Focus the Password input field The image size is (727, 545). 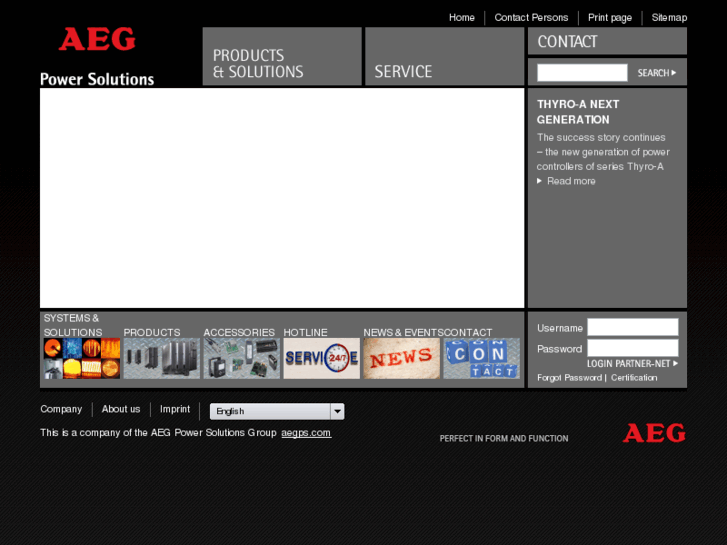pyautogui.click(x=633, y=348)
